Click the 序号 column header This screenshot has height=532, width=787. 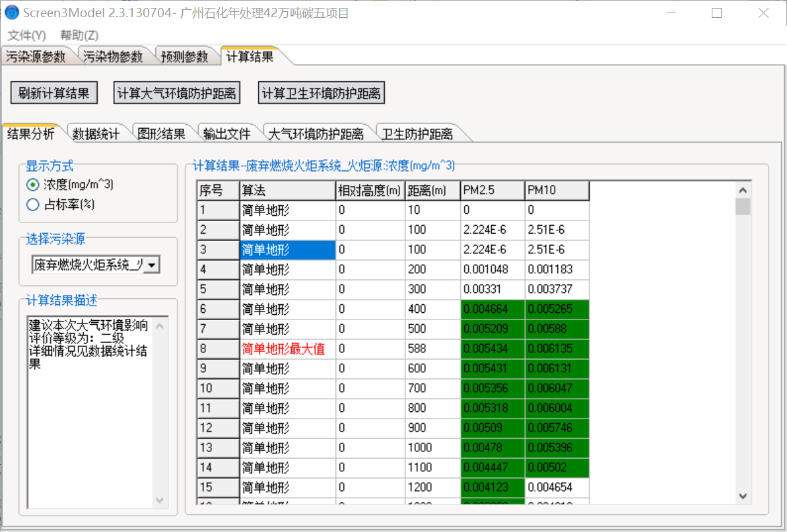pyautogui.click(x=219, y=190)
